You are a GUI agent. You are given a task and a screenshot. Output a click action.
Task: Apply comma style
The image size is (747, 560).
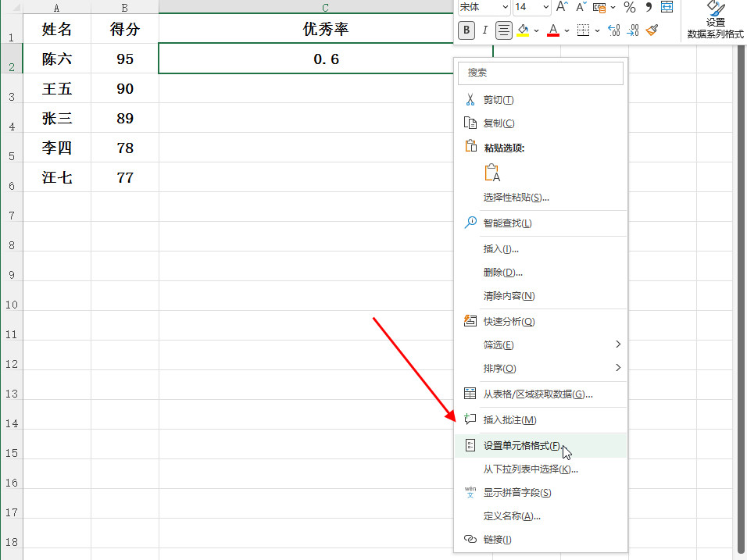click(649, 7)
